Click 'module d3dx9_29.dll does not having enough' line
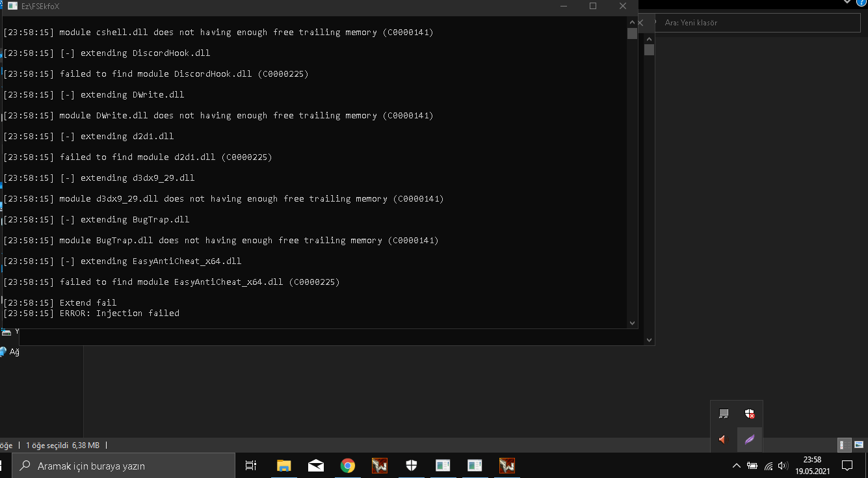 (223, 199)
